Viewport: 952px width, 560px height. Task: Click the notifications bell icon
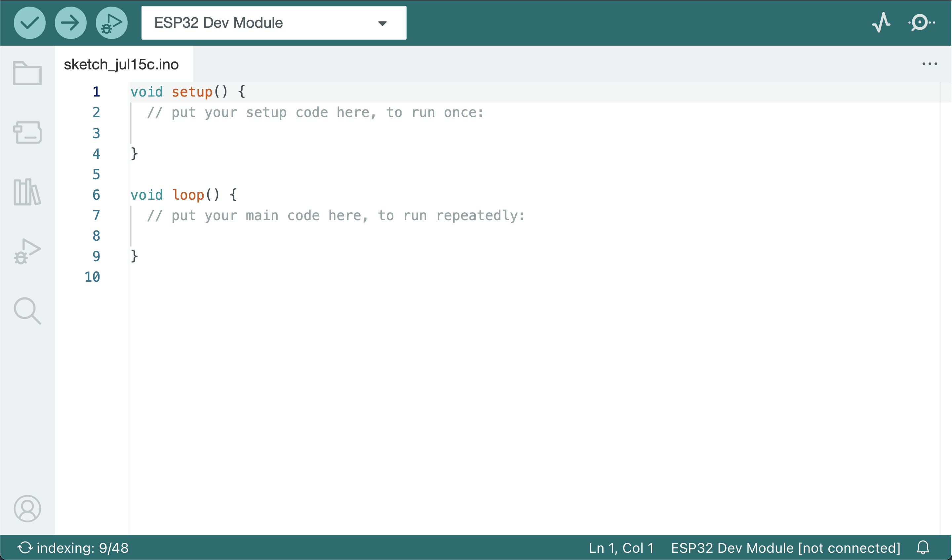pyautogui.click(x=923, y=548)
